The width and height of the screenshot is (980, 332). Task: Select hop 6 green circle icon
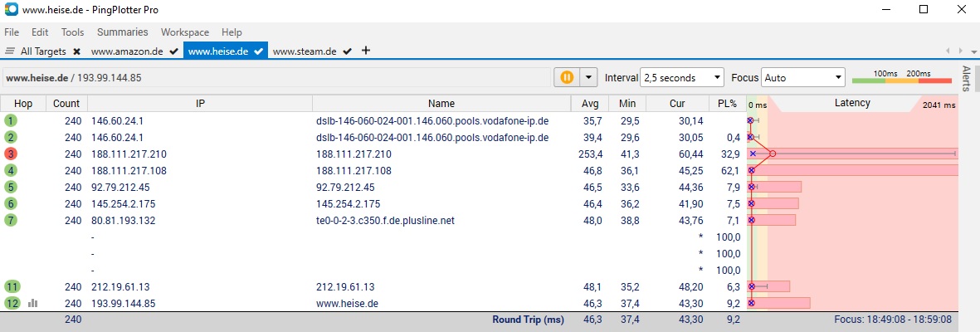pos(11,203)
